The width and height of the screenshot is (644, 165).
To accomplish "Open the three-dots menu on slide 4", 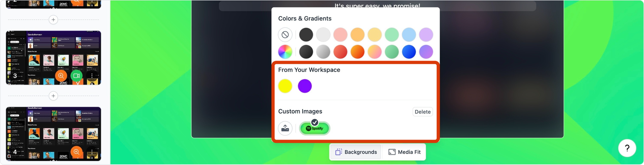I will tap(92, 152).
